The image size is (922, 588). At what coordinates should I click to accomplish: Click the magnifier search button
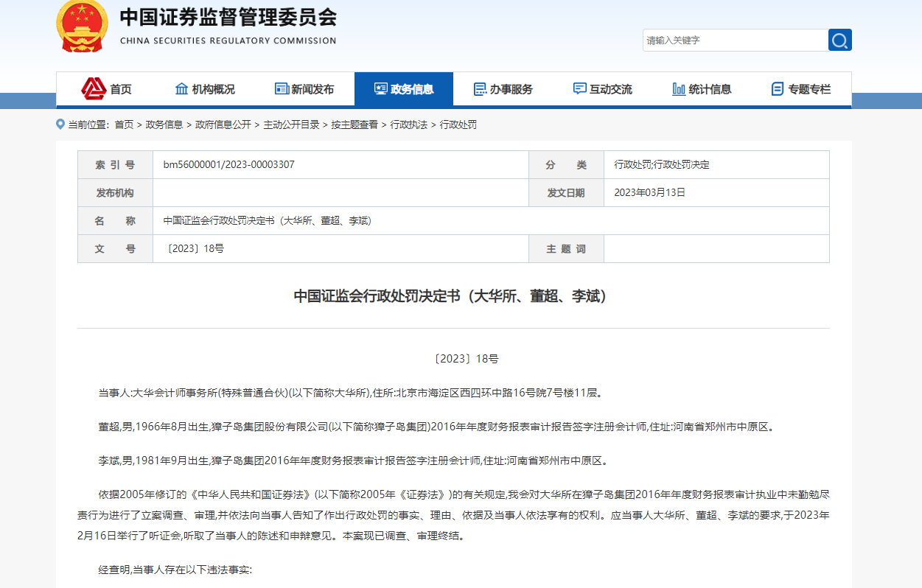pos(840,40)
